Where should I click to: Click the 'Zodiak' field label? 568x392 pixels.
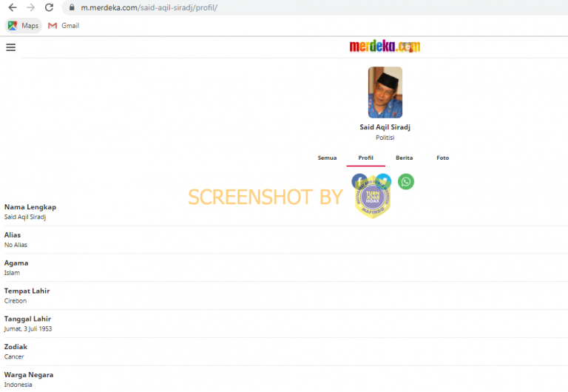click(16, 347)
